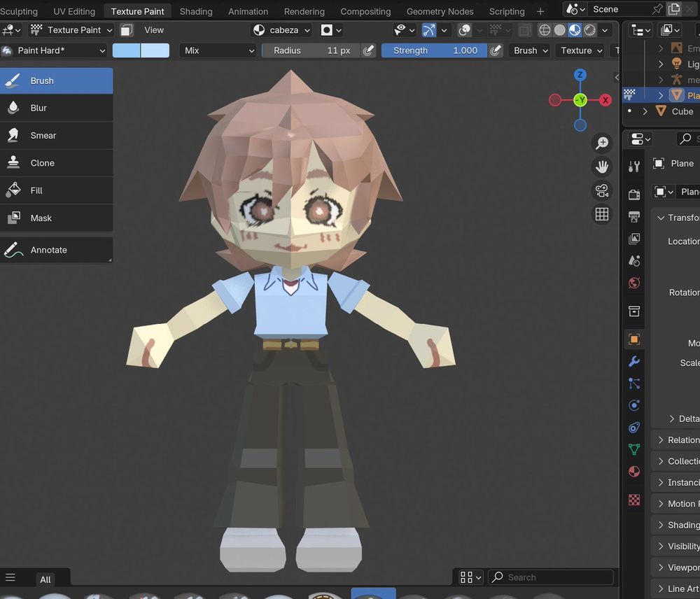Open the Mix blend mode dropdown
The image size is (700, 599).
[x=218, y=50]
